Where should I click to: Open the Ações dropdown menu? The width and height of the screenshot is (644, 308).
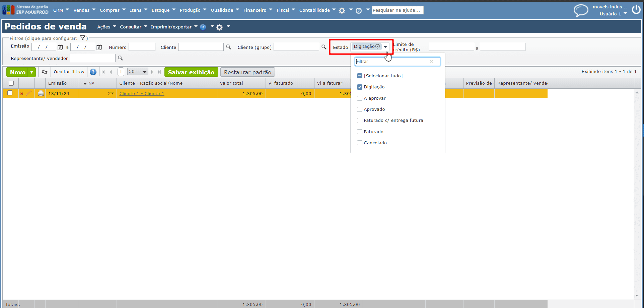(x=106, y=27)
